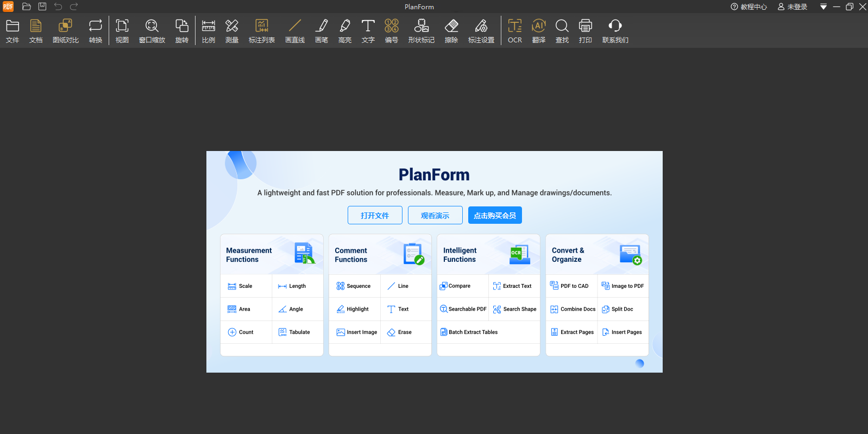
Task: Click the 比例 scale ruler icon
Action: (209, 31)
